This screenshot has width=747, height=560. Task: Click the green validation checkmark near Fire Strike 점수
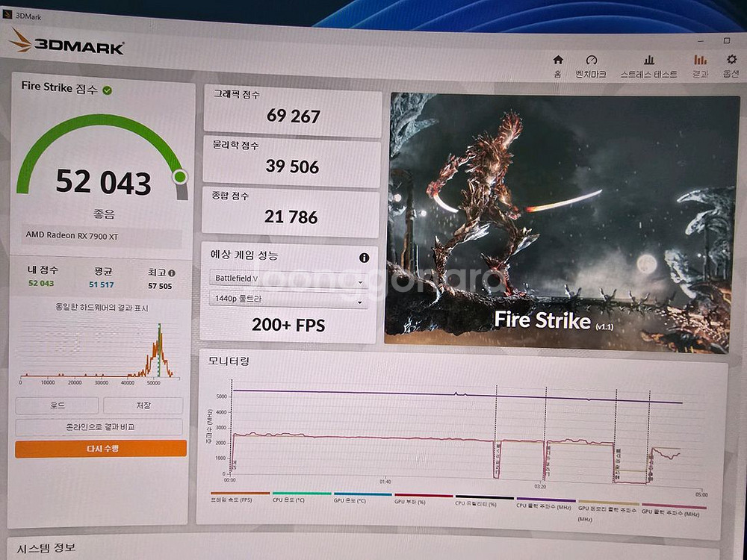pos(108,90)
